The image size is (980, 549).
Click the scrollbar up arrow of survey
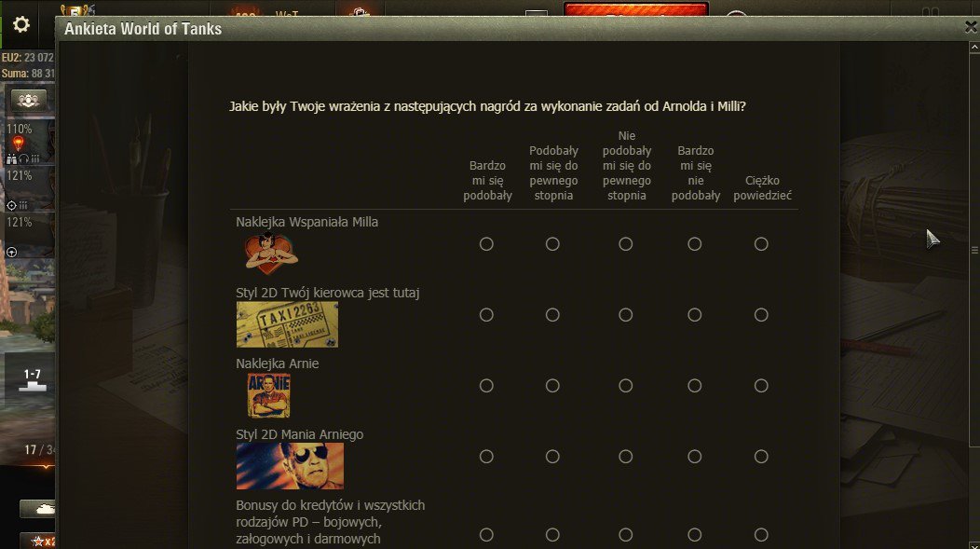tap(973, 47)
